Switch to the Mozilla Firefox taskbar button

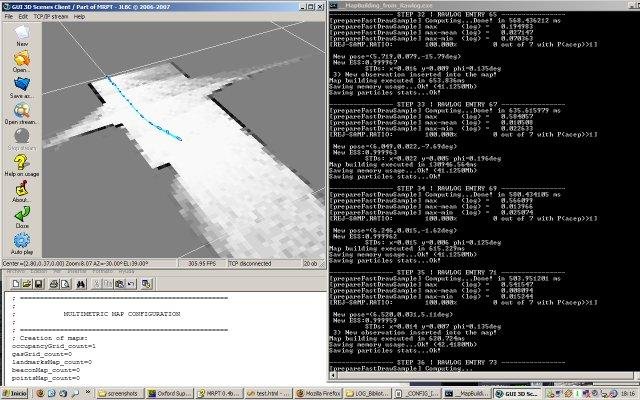click(318, 393)
